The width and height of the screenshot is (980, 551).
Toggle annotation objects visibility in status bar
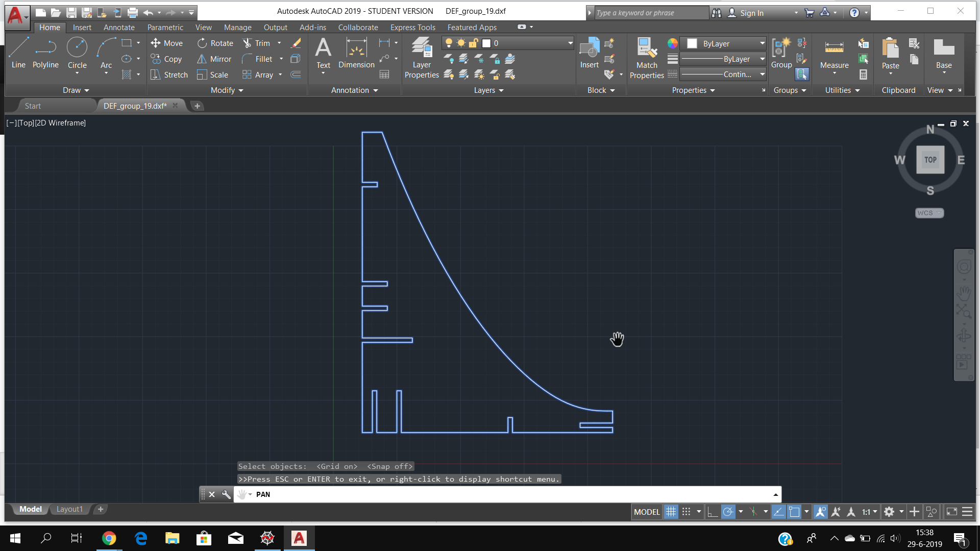click(x=820, y=512)
